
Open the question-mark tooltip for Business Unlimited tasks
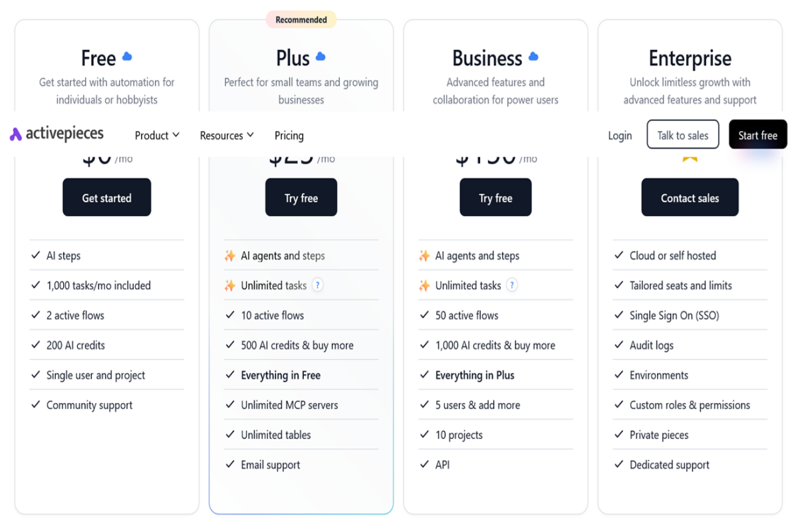point(511,285)
